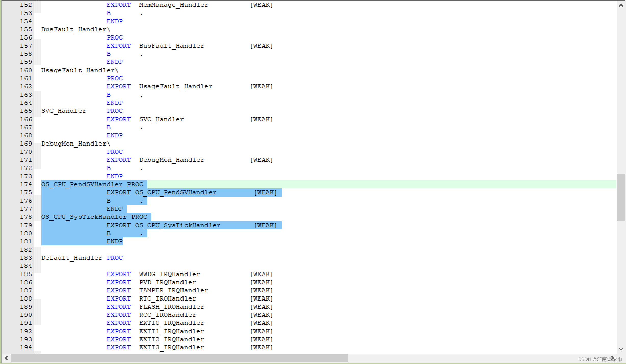This screenshot has height=364, width=626.
Task: Click the B instruction on line 158
Action: click(x=109, y=54)
